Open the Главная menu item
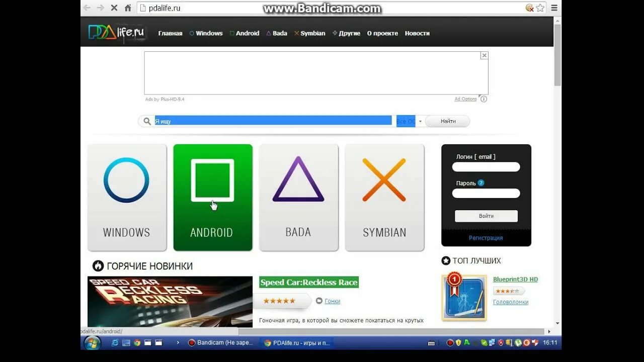The width and height of the screenshot is (644, 362). (x=170, y=33)
